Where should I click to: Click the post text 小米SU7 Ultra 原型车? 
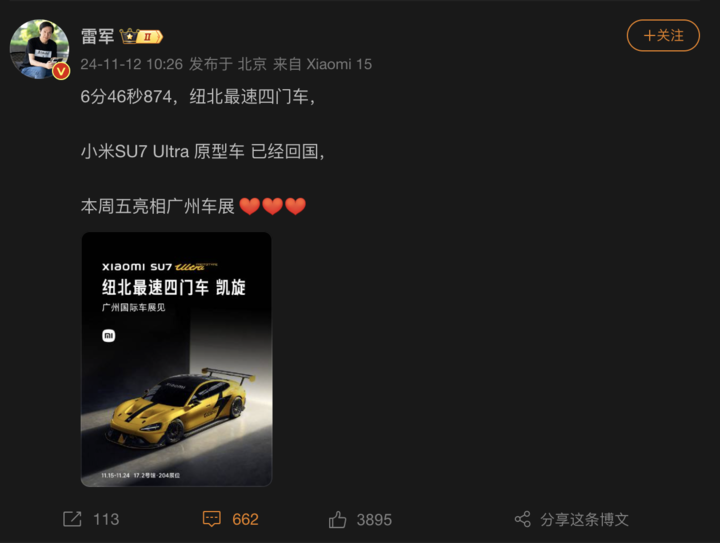tap(162, 151)
